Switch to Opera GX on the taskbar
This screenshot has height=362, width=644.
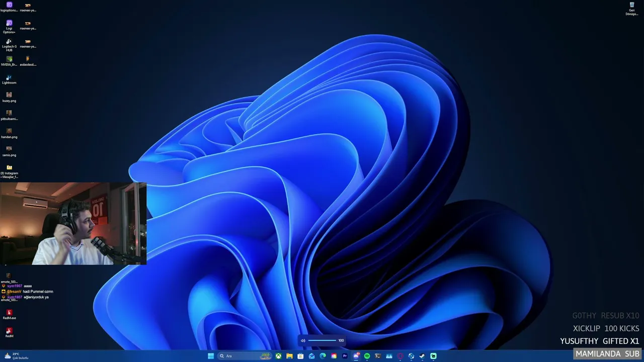[400, 356]
